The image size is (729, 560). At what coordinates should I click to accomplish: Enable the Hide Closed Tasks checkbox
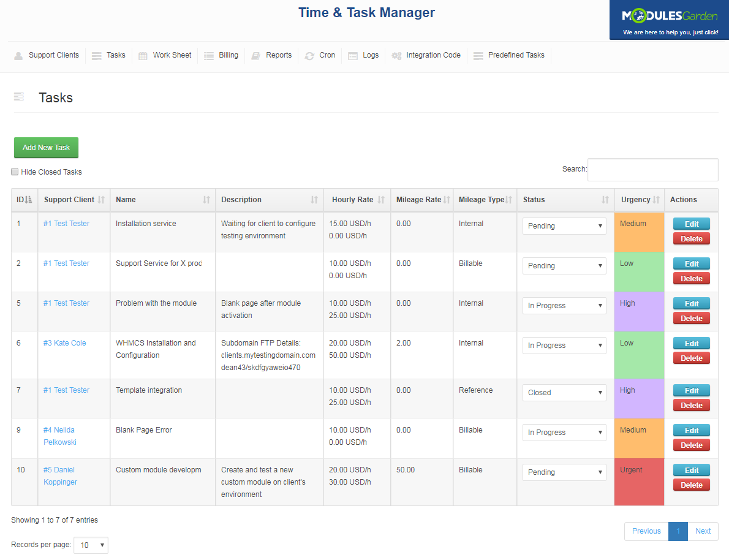(14, 172)
